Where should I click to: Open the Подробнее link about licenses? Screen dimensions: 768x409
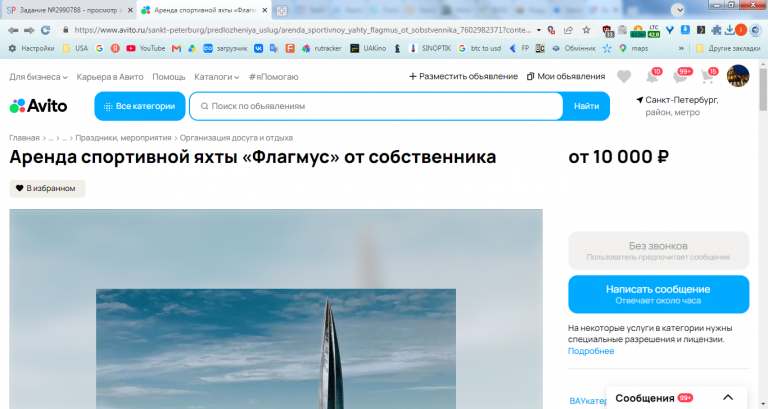(x=591, y=351)
